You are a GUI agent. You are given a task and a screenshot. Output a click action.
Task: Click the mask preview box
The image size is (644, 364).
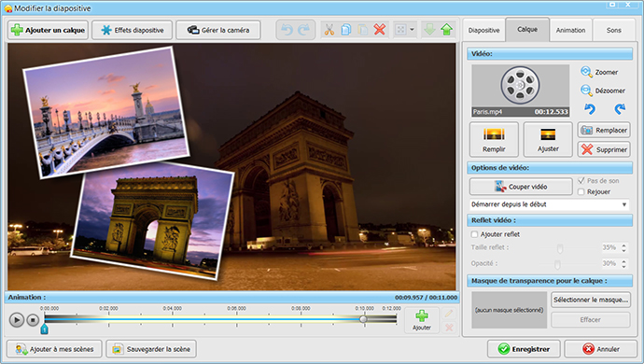click(509, 310)
